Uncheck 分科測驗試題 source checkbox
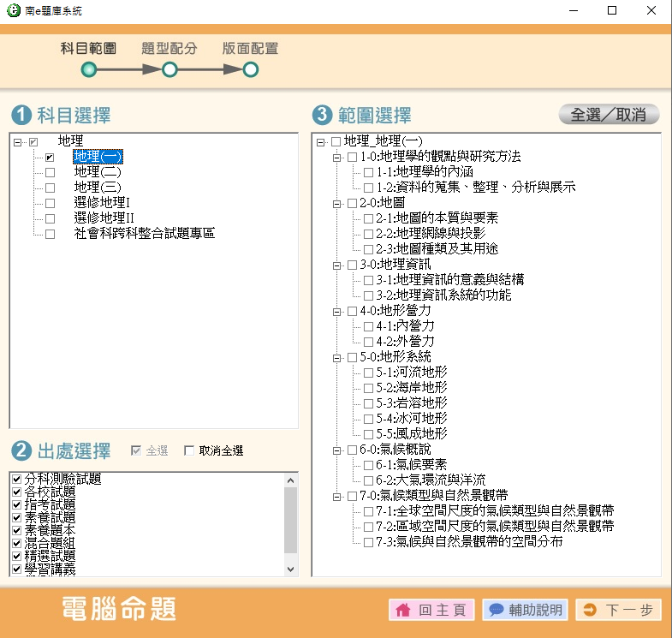The image size is (672, 638). click(x=17, y=479)
